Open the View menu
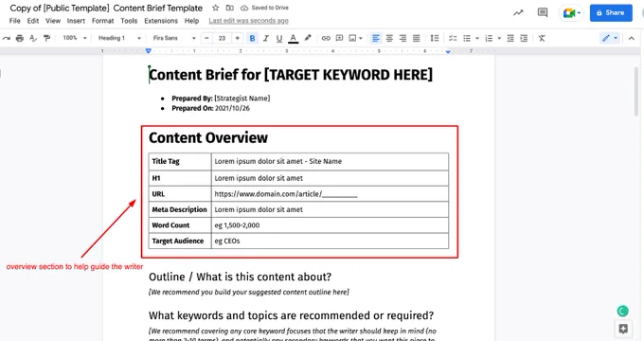This screenshot has width=644, height=341. 53,21
